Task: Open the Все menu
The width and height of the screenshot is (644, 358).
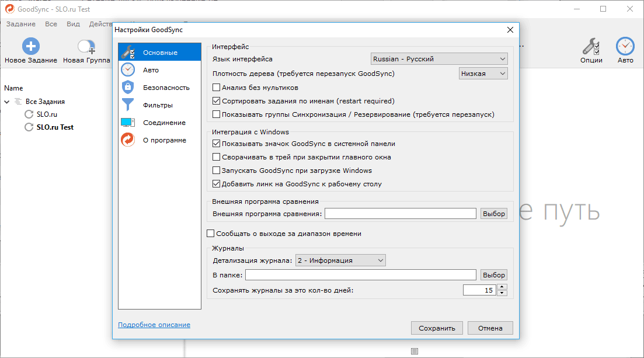Action: pos(51,24)
